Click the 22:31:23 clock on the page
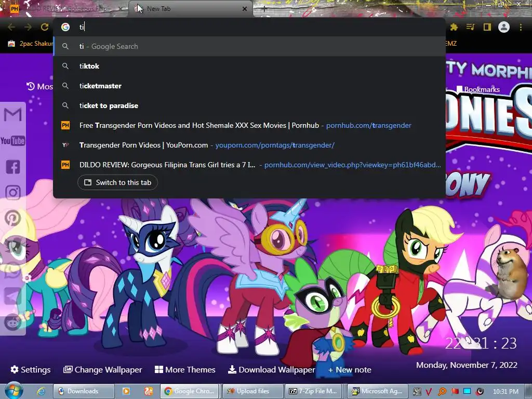This screenshot has height=399, width=532. coord(481,344)
